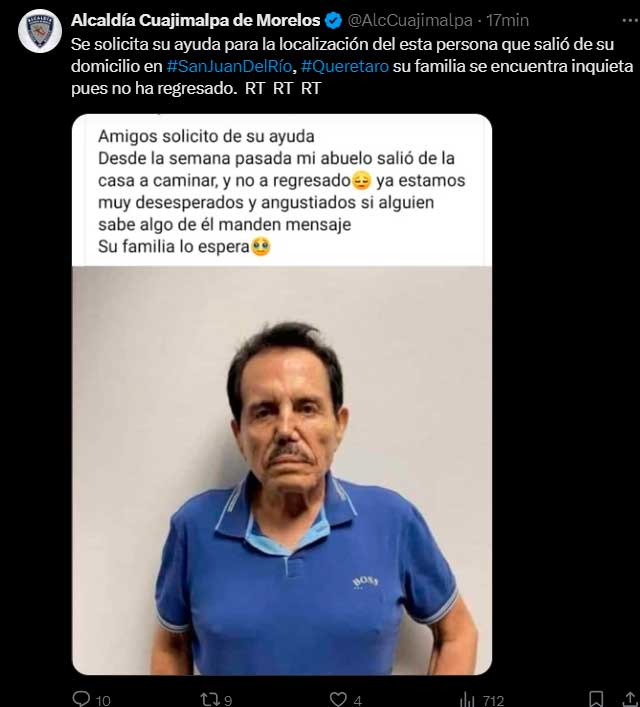Open the three-dot more options menu

[x=630, y=20]
